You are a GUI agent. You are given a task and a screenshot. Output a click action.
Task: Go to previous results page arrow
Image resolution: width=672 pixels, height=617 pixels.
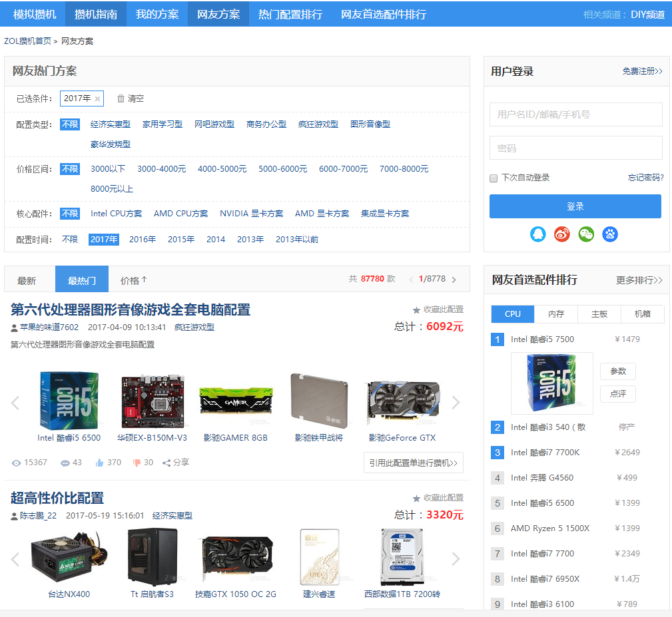coord(411,280)
